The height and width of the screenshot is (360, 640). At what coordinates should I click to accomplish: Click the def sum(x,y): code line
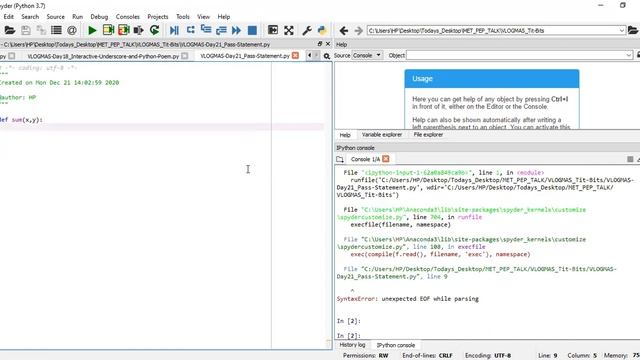point(22,120)
